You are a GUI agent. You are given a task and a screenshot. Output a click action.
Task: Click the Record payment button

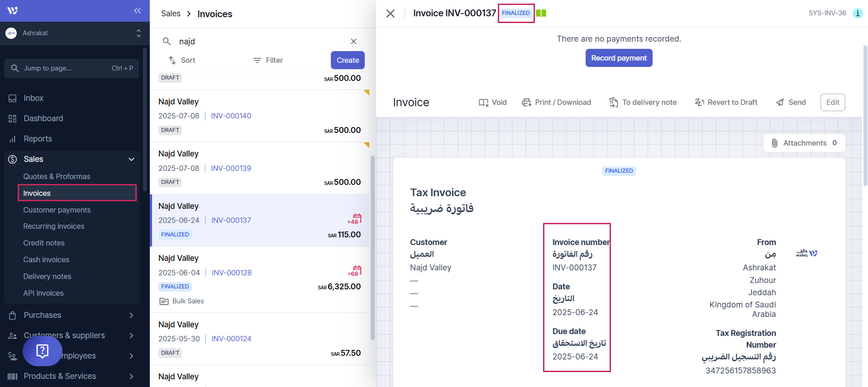pos(619,58)
